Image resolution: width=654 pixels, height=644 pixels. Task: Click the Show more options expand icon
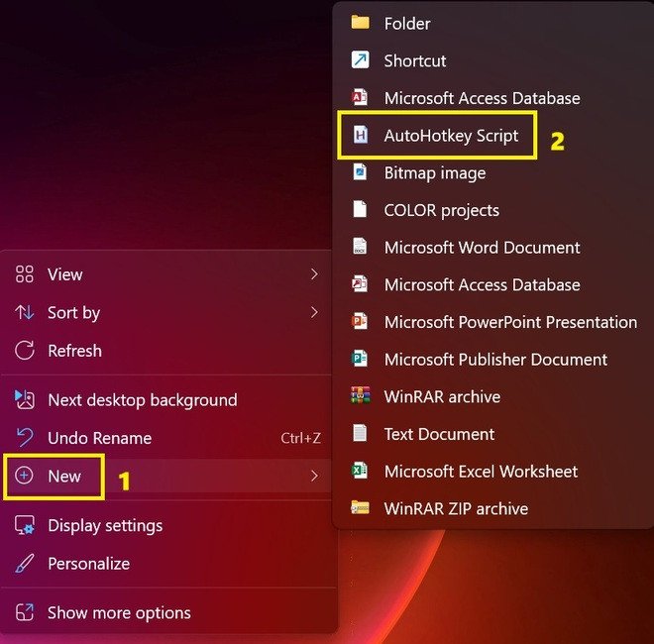24,612
